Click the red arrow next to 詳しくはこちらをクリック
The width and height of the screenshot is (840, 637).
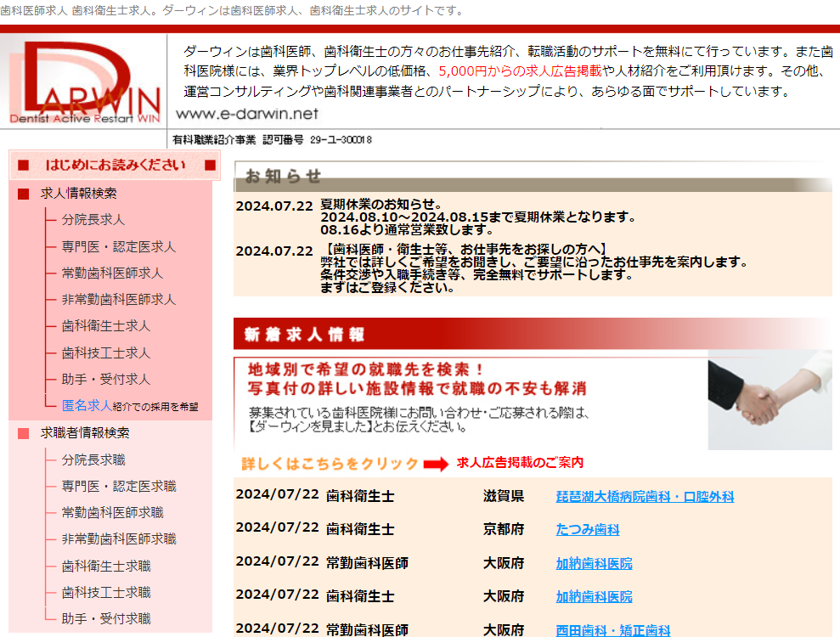[x=435, y=464]
